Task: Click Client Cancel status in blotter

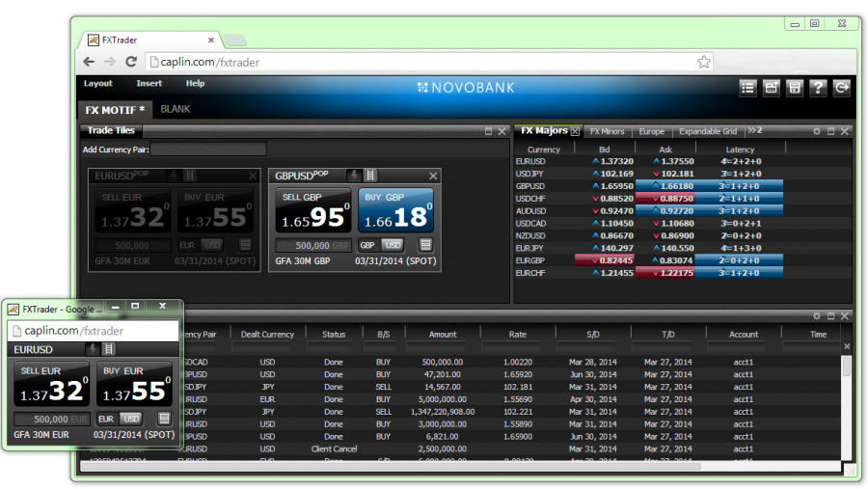Action: (x=334, y=448)
